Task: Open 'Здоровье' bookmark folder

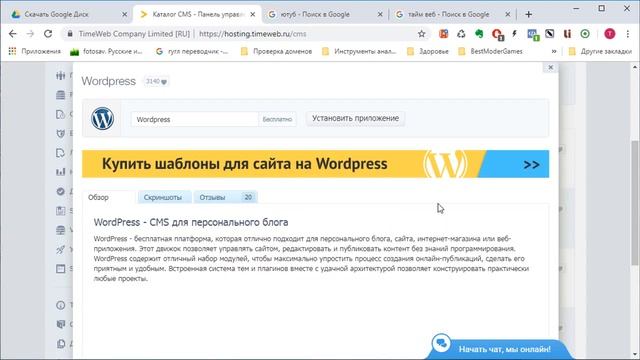Action: (x=428, y=51)
